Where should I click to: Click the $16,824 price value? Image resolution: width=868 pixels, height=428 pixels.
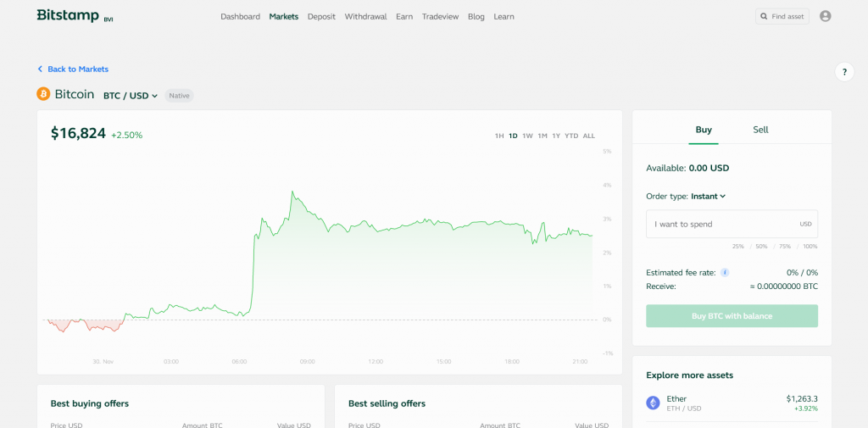pos(78,133)
